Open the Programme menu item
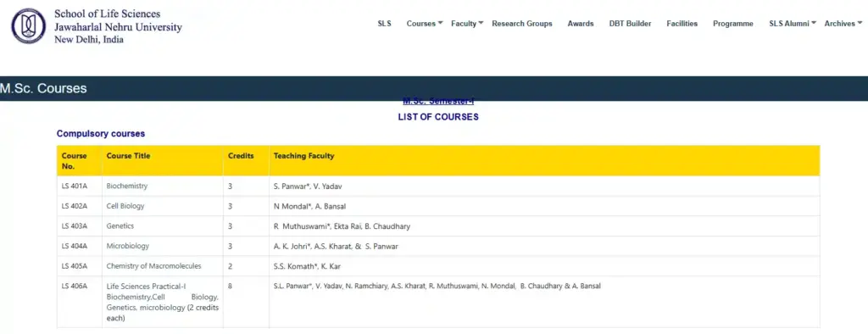Viewport: 868px width, 334px height. pyautogui.click(x=733, y=24)
